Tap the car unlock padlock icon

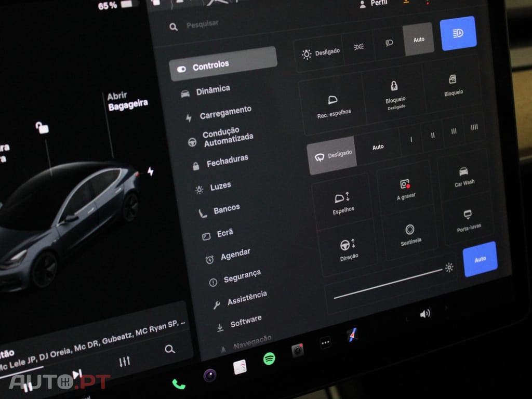(x=42, y=128)
